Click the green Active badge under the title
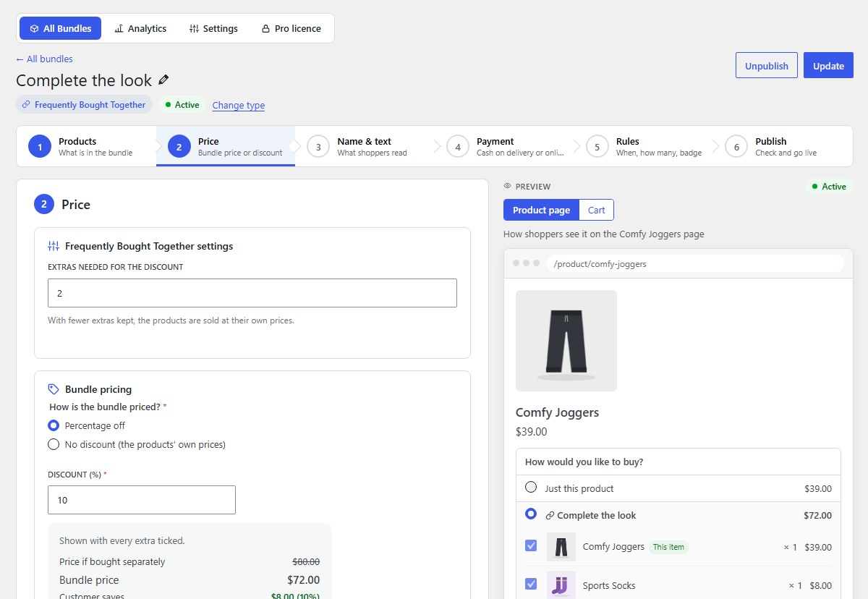This screenshot has height=599, width=868. pyautogui.click(x=182, y=105)
